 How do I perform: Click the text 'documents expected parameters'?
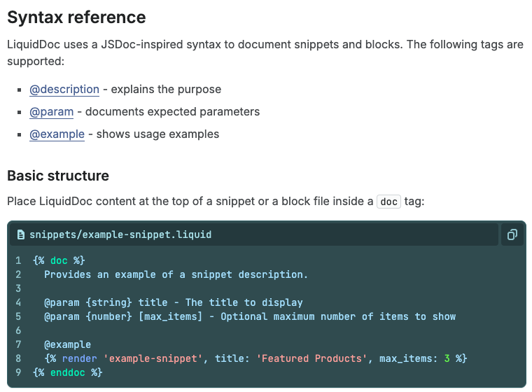click(172, 112)
